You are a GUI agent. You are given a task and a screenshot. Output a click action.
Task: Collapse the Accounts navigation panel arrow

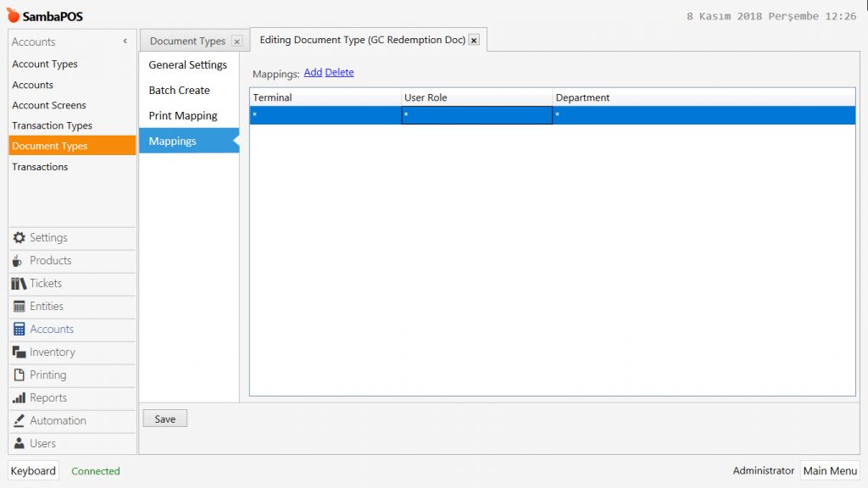125,42
